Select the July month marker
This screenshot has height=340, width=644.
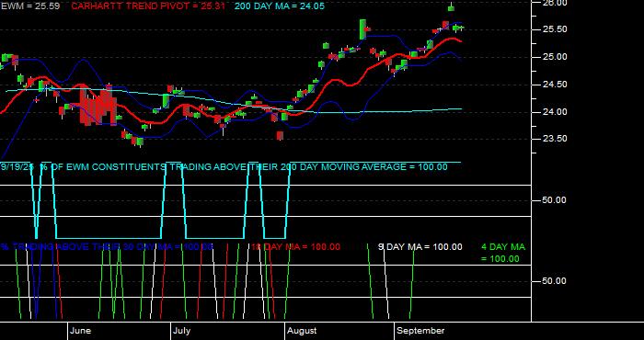[181, 331]
